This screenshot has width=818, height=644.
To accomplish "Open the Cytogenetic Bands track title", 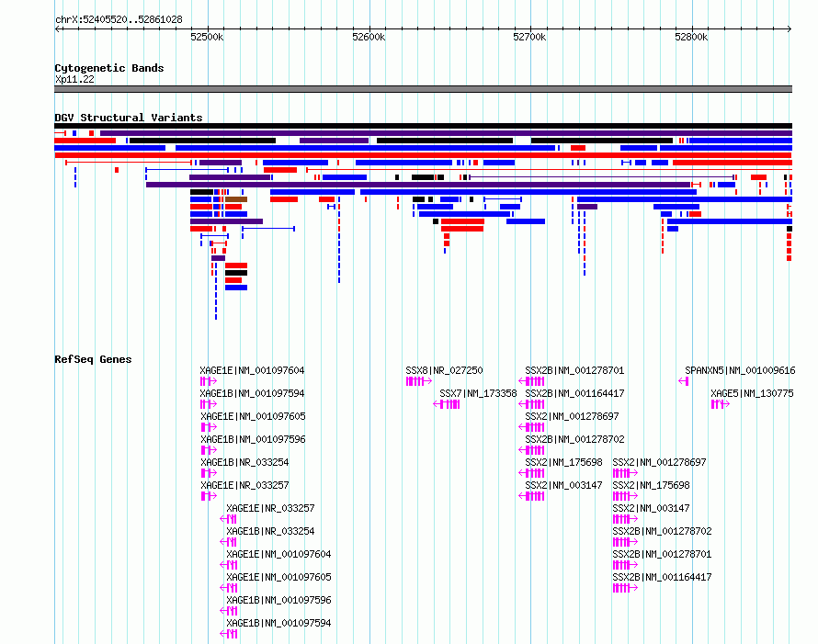I will click(x=109, y=68).
